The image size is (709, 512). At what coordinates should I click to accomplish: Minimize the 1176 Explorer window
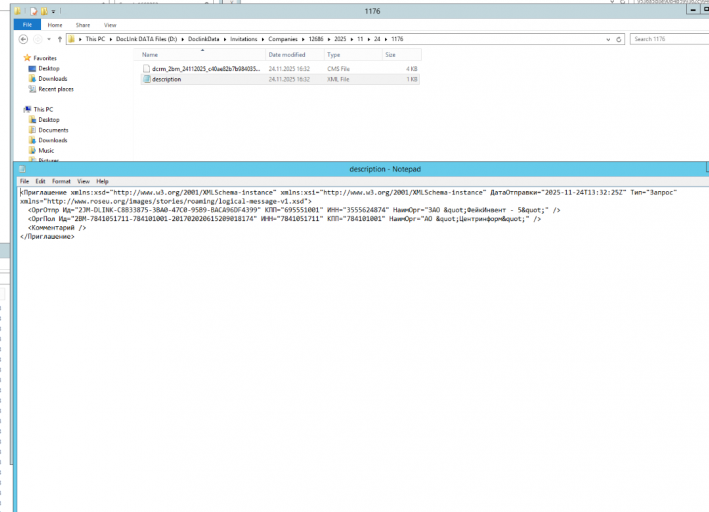coord(693,10)
